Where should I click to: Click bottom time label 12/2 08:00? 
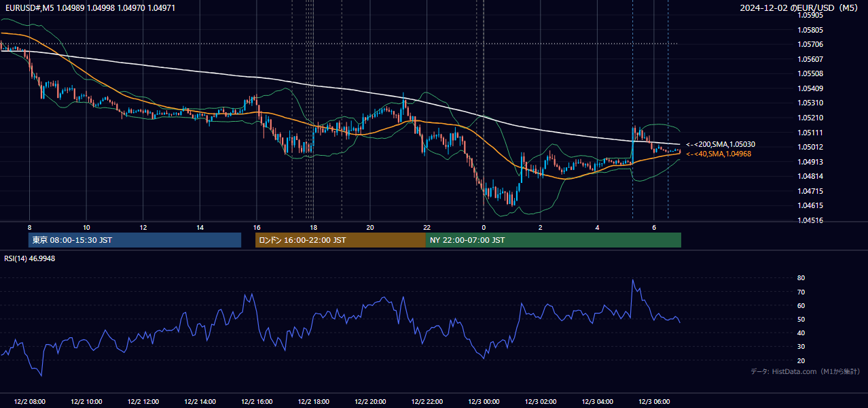[29, 401]
